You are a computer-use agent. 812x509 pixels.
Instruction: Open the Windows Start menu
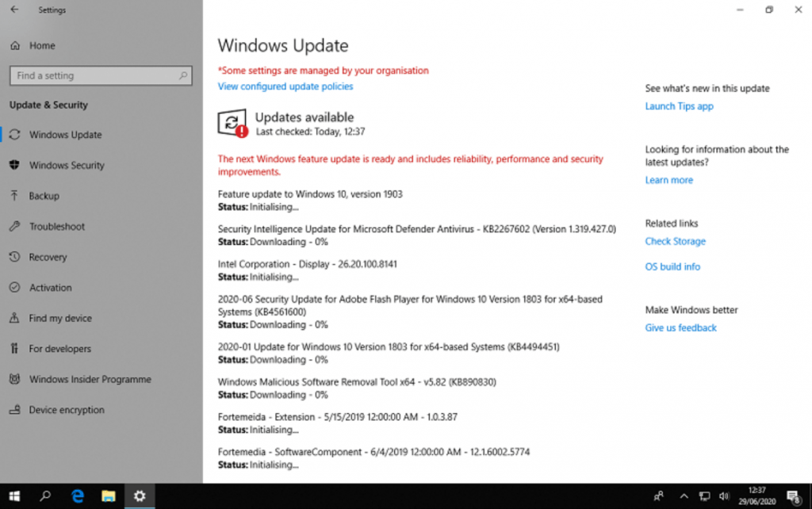pyautogui.click(x=14, y=496)
